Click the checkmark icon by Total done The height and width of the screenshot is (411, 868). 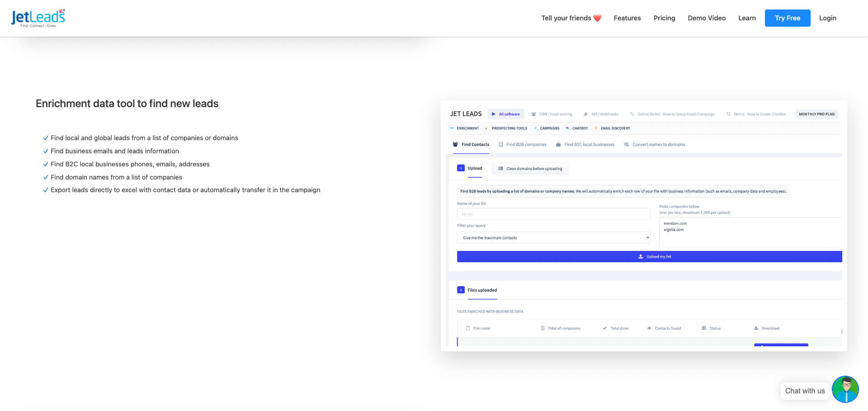[x=605, y=328]
